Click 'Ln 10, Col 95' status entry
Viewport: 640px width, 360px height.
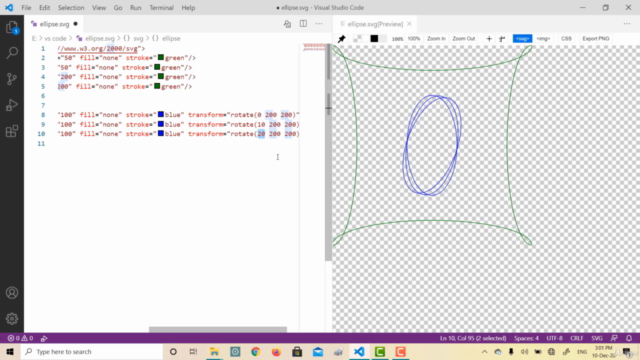click(x=473, y=338)
